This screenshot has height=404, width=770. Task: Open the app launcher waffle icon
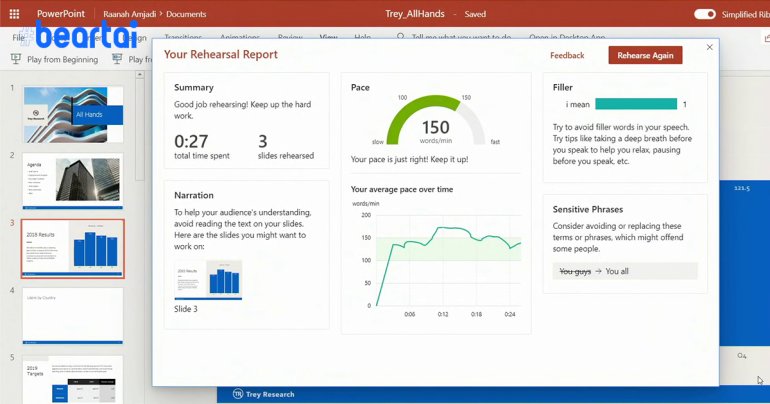tap(14, 14)
